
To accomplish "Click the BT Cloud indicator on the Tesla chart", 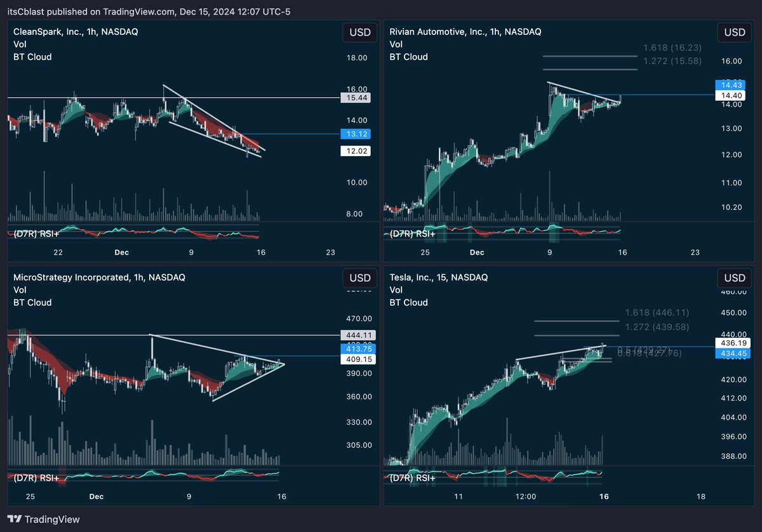I will [x=408, y=302].
